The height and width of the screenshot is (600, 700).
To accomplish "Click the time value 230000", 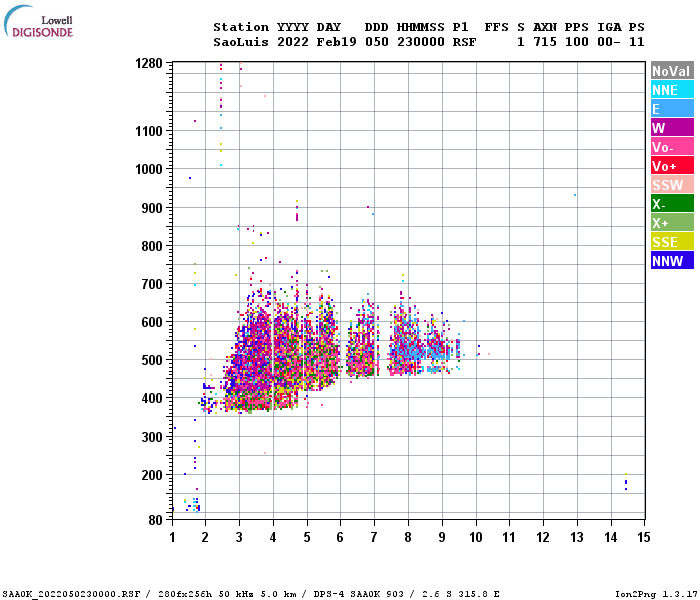I will [x=421, y=42].
